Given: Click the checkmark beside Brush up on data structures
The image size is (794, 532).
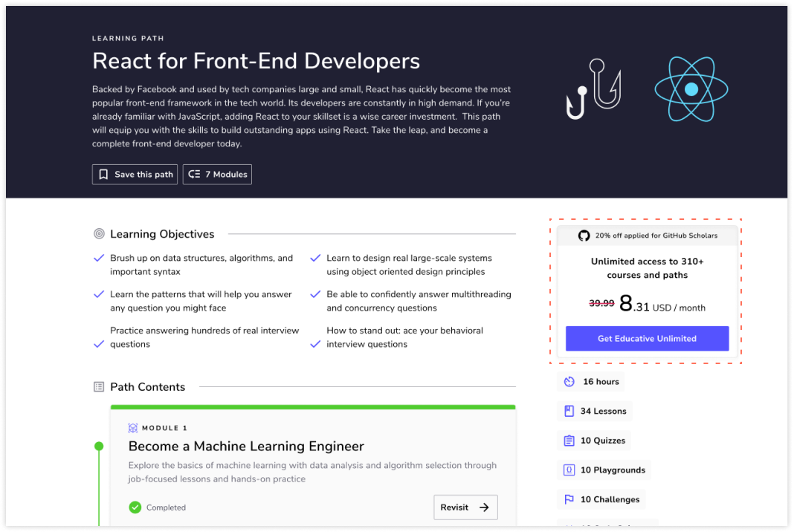Looking at the screenshot, I should [x=100, y=258].
